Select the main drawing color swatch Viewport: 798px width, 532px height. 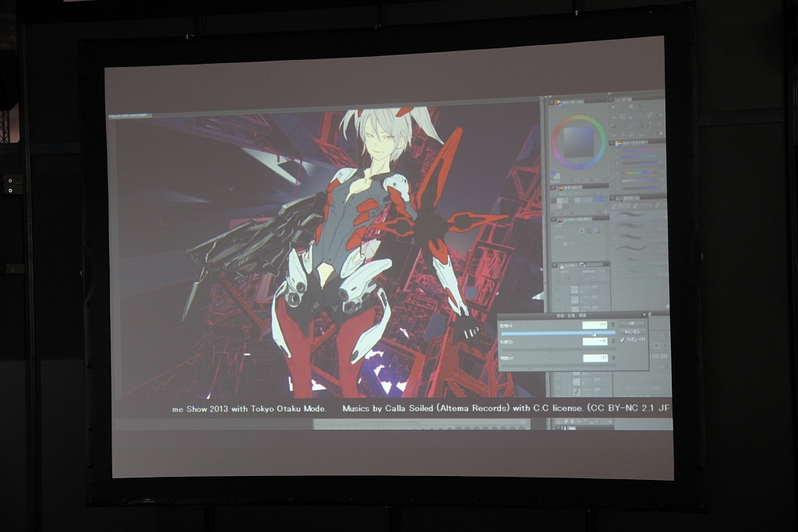(553, 172)
